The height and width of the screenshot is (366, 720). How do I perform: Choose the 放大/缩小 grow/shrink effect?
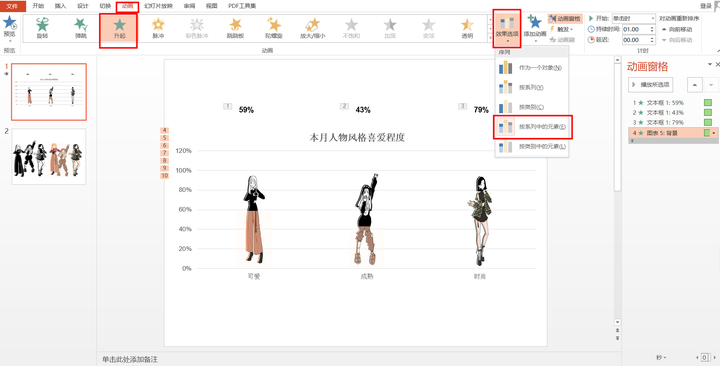[313, 28]
